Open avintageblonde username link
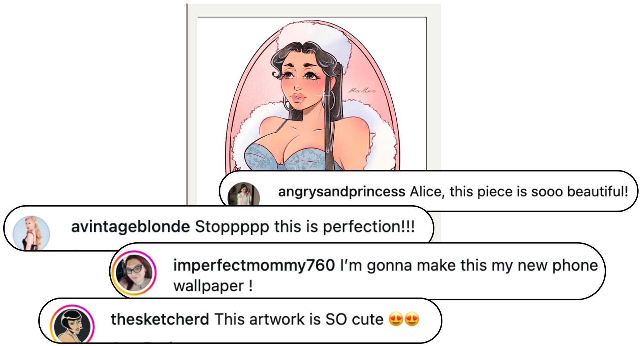 [131, 227]
